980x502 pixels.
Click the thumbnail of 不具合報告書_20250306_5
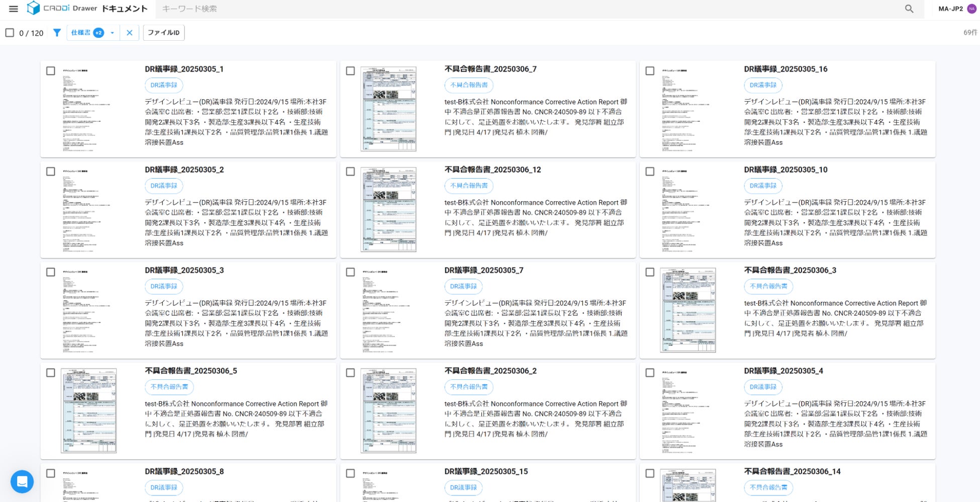click(x=89, y=410)
